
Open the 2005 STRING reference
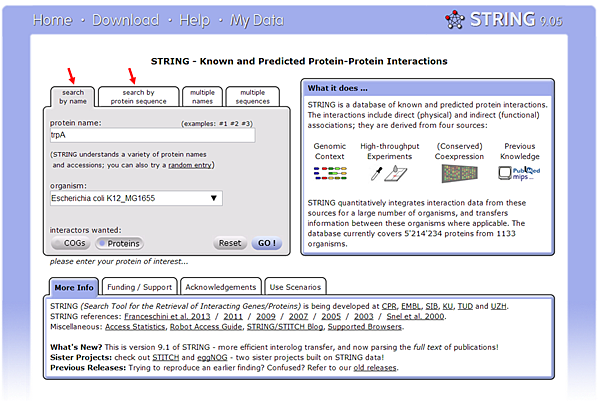coord(331,317)
